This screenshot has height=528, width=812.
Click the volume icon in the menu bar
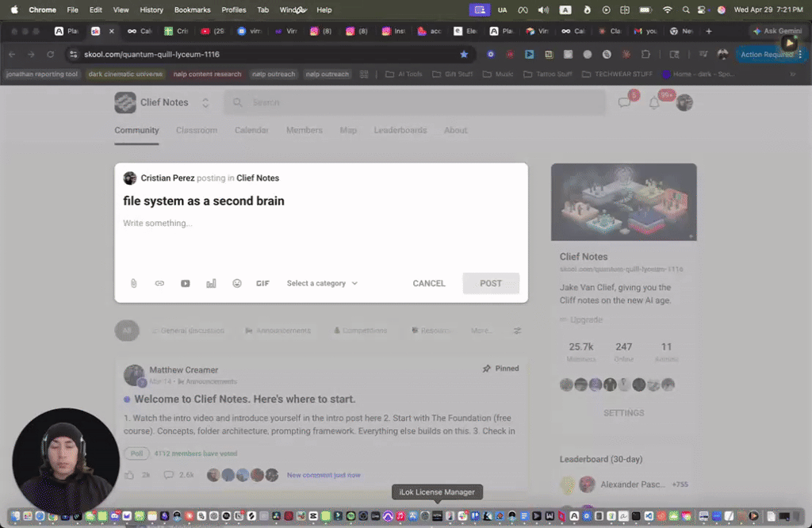(542, 10)
